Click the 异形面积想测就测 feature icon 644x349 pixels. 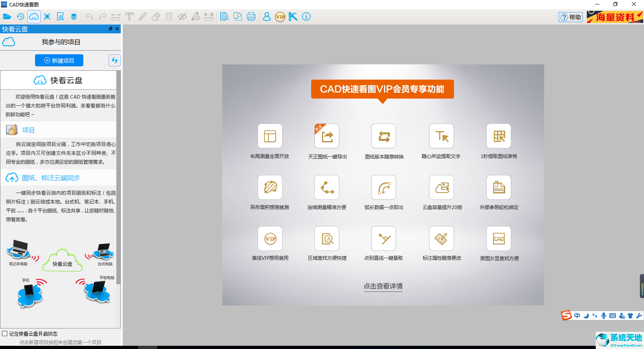pos(270,187)
